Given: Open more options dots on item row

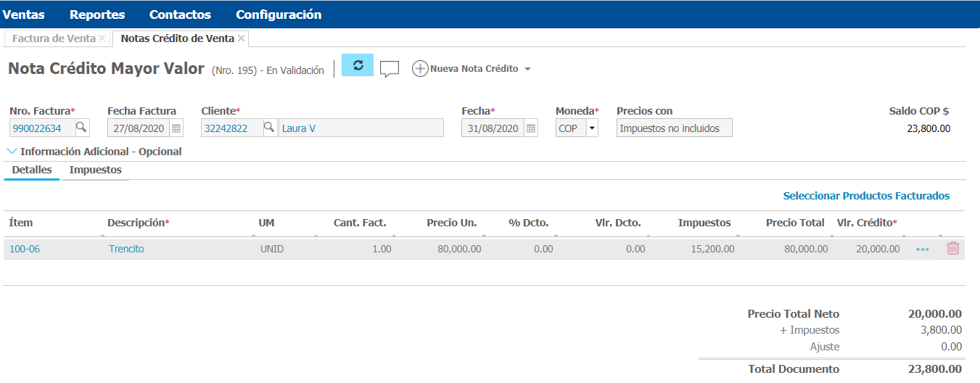Looking at the screenshot, I should [x=922, y=249].
